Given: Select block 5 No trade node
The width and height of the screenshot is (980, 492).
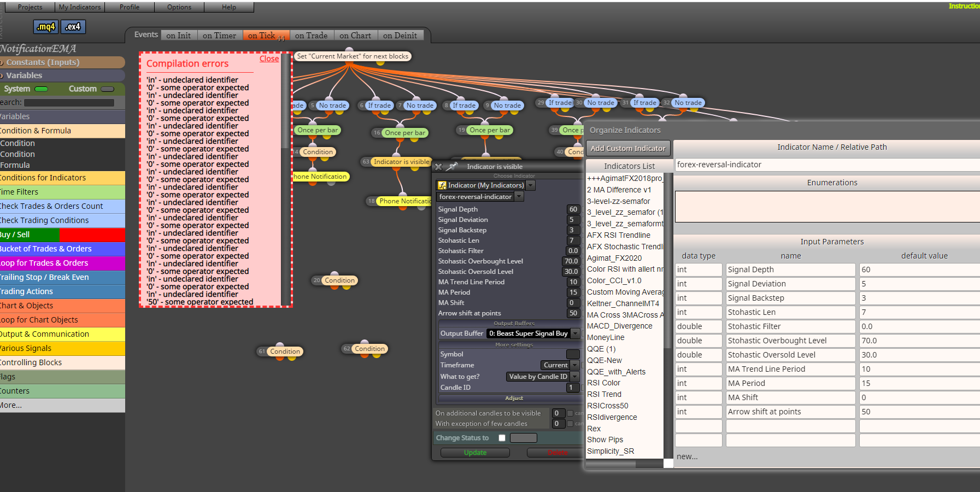Looking at the screenshot, I should coord(332,106).
